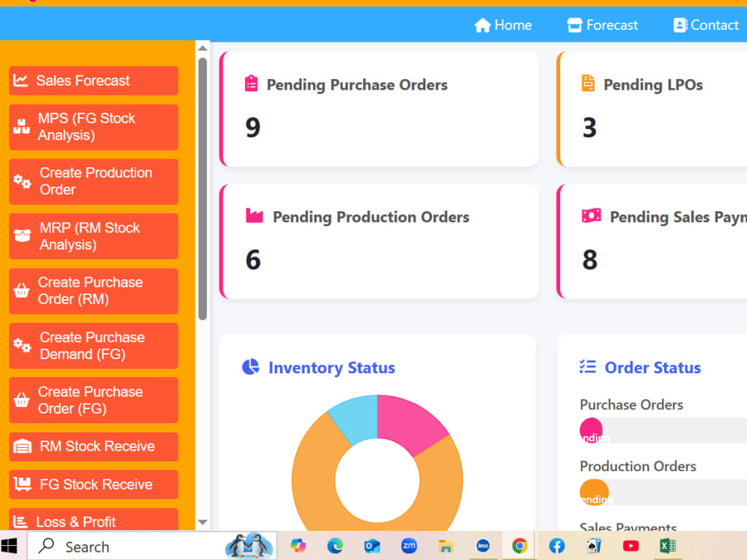Select the Pending Production Orders card title
The image size is (747, 560).
click(371, 217)
